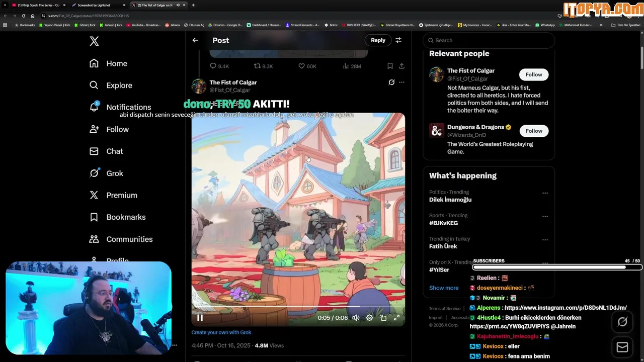Open the floating Grok button
The height and width of the screenshot is (362, 644).
(622, 322)
